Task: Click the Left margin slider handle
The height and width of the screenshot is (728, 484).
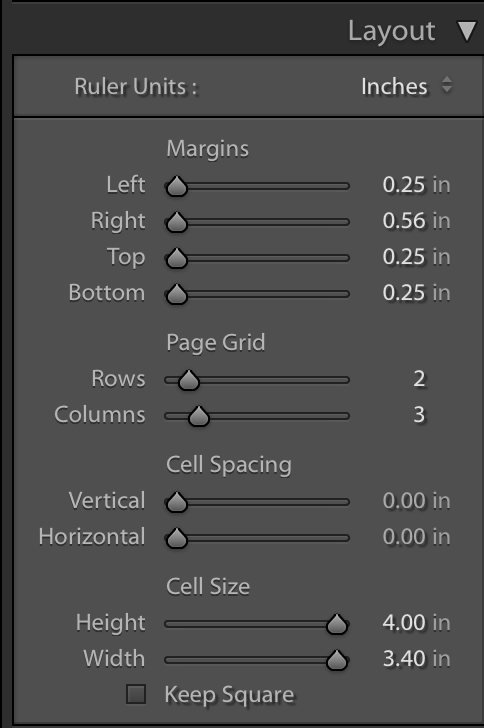Action: pyautogui.click(x=177, y=186)
